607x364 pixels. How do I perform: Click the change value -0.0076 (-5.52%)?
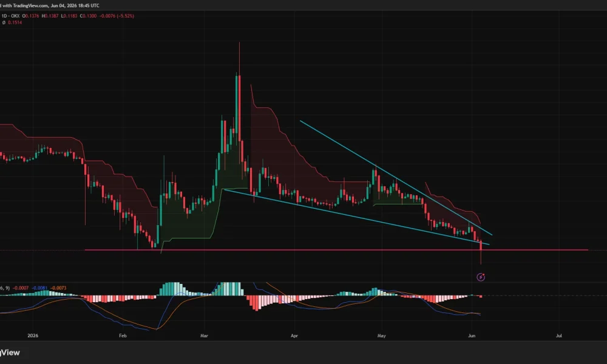117,16
